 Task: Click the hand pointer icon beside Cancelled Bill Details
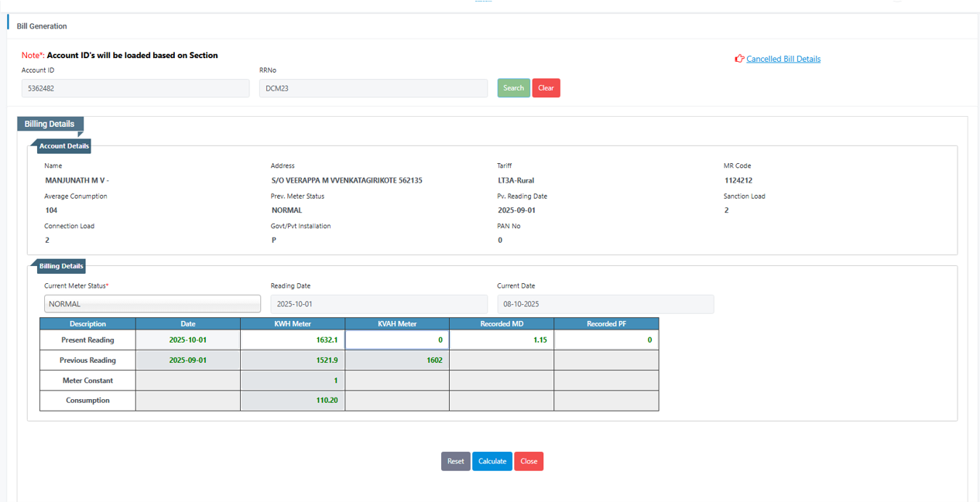[x=739, y=59]
